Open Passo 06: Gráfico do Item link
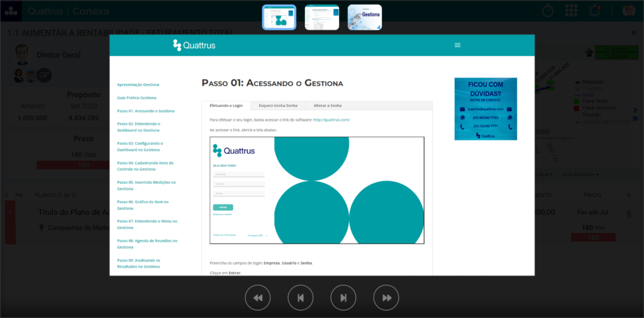The width and height of the screenshot is (644, 318). (x=143, y=205)
